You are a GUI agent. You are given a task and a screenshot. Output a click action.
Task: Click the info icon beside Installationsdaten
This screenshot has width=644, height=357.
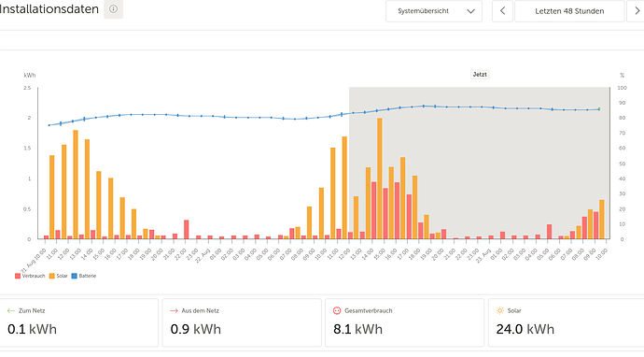click(113, 9)
